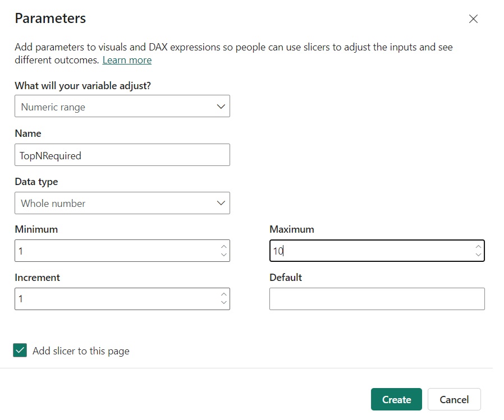Cancel the parameter creation
Screen dimensions: 504x420
tap(453, 399)
